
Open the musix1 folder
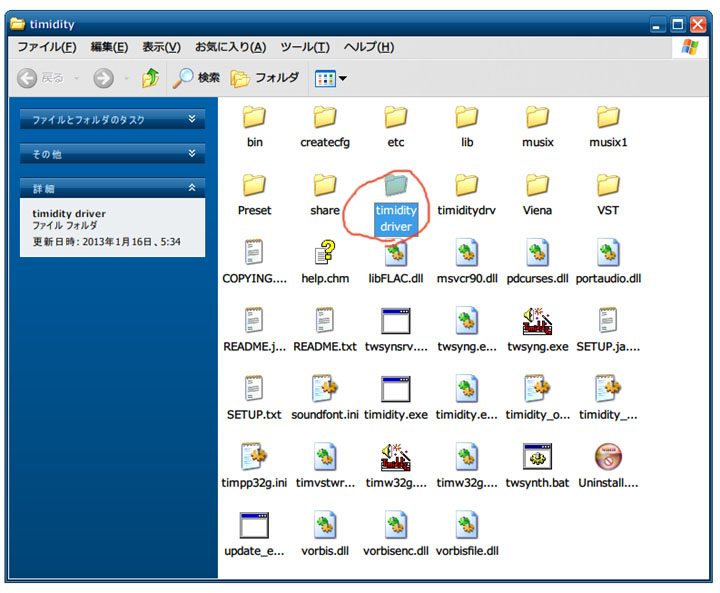608,126
